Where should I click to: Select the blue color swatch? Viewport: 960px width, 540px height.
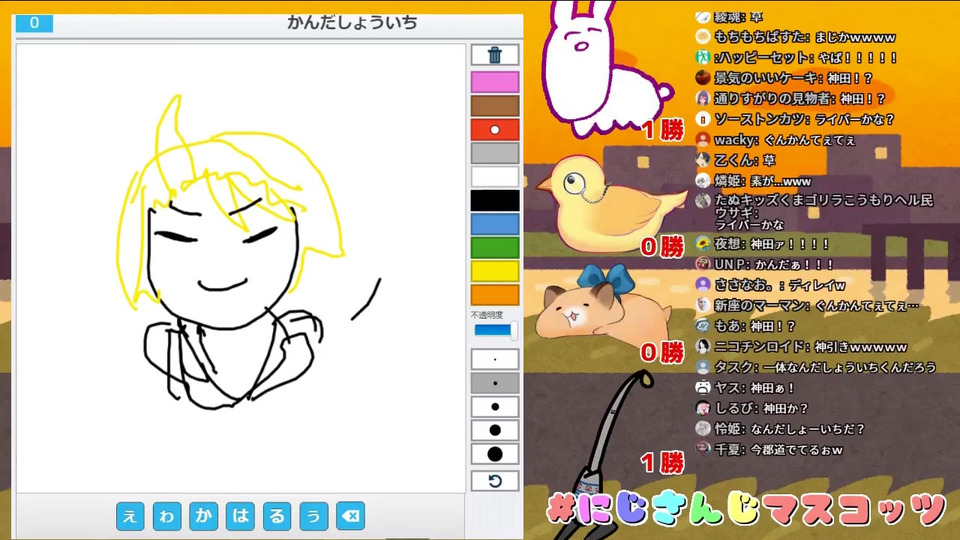[495, 224]
